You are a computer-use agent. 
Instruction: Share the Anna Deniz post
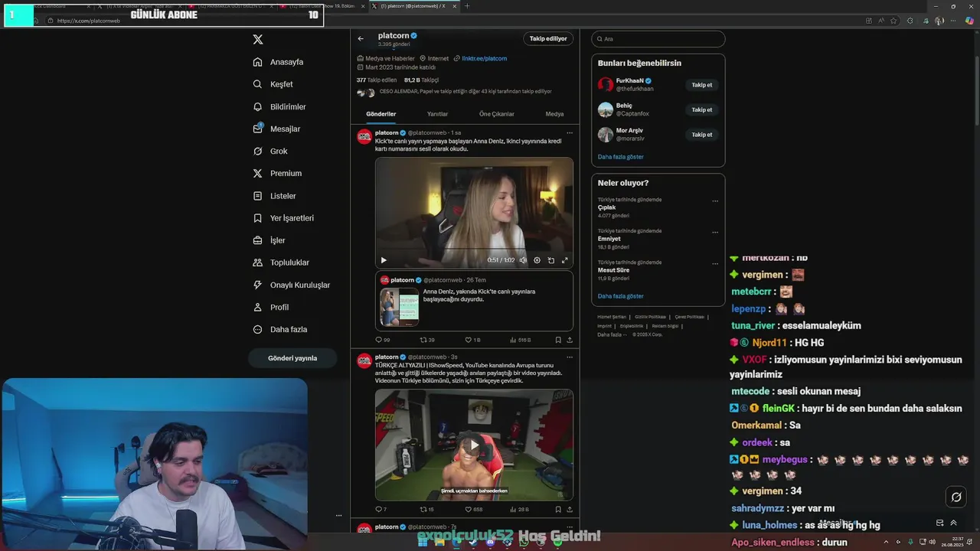coord(570,340)
